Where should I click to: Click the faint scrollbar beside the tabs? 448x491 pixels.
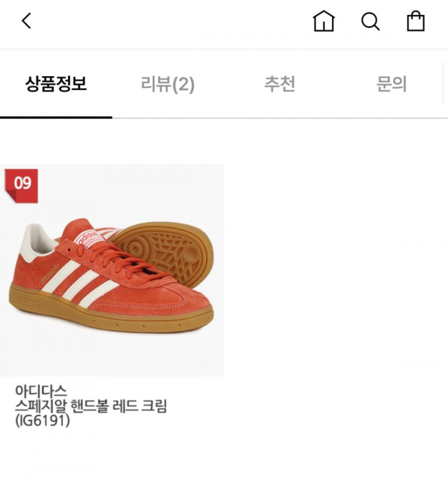coord(443,83)
